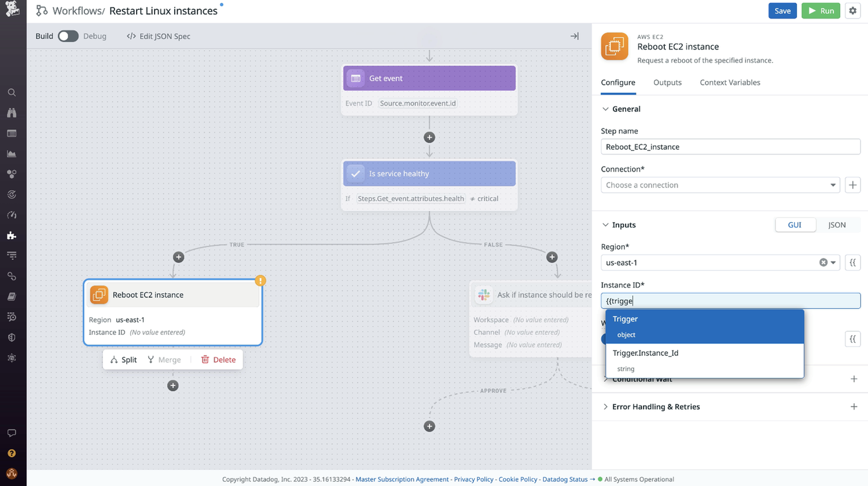This screenshot has height=486, width=868.
Task: Add a step below Reboot EC2 instance node
Action: pyautogui.click(x=172, y=385)
